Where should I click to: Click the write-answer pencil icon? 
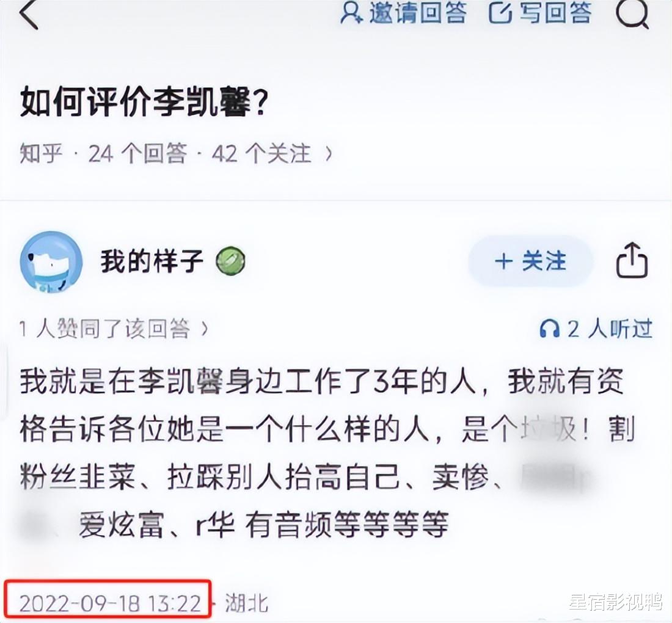pos(500,13)
